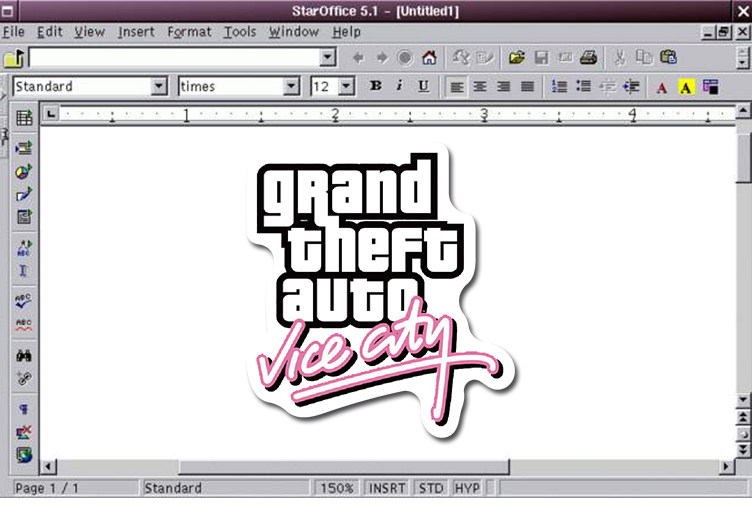The image size is (752, 520).
Task: Click the Print document icon
Action: [588, 58]
